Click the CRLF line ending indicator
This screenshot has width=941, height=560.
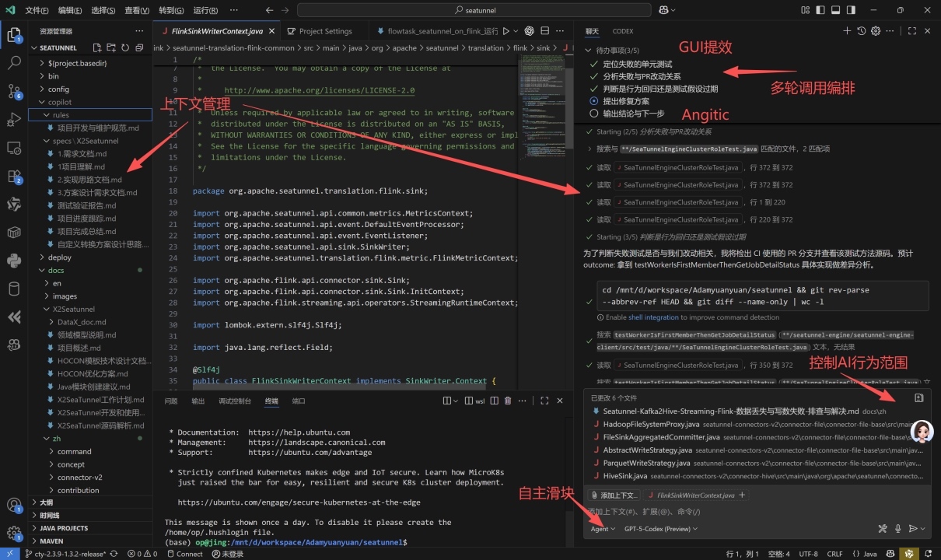[834, 554]
